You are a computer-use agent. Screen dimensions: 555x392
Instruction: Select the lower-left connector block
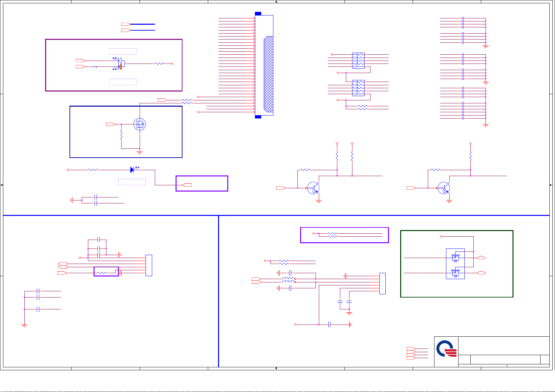click(149, 265)
